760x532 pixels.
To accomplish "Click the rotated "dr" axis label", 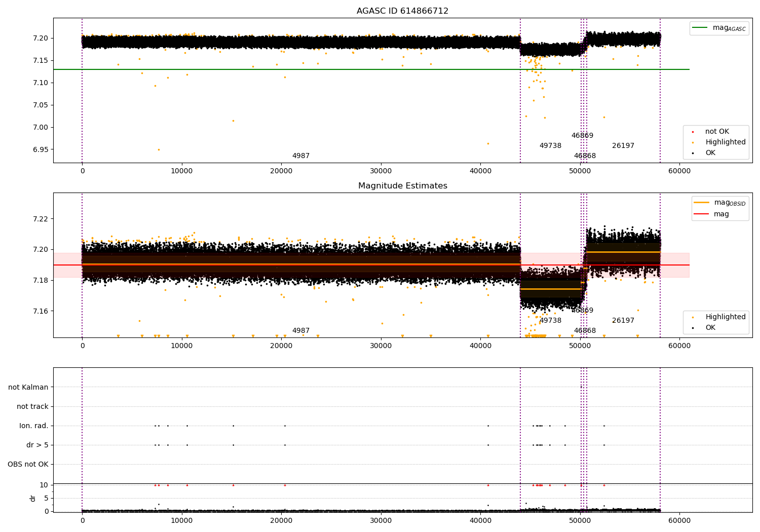I will 33,498.
